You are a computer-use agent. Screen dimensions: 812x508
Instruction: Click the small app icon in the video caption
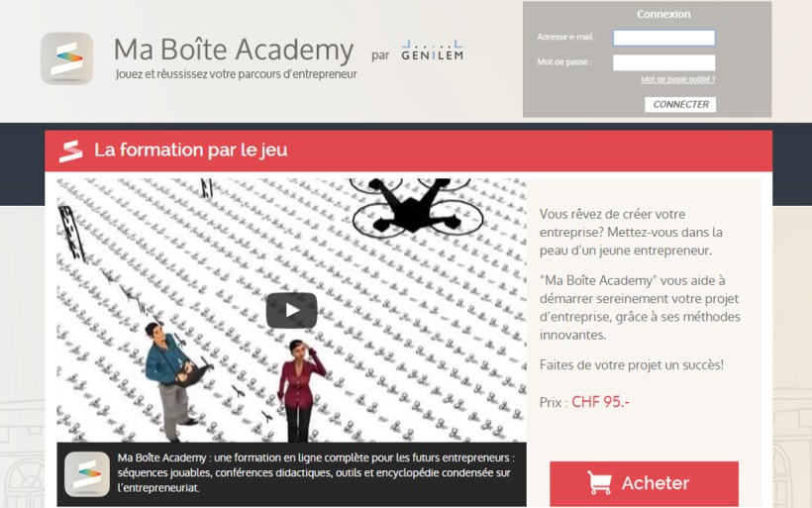[x=87, y=473]
